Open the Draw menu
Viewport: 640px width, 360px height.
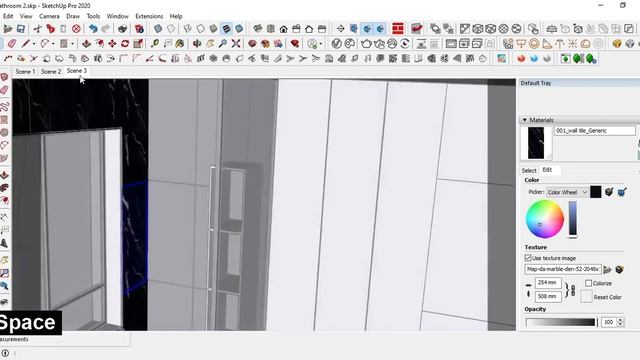(73, 16)
